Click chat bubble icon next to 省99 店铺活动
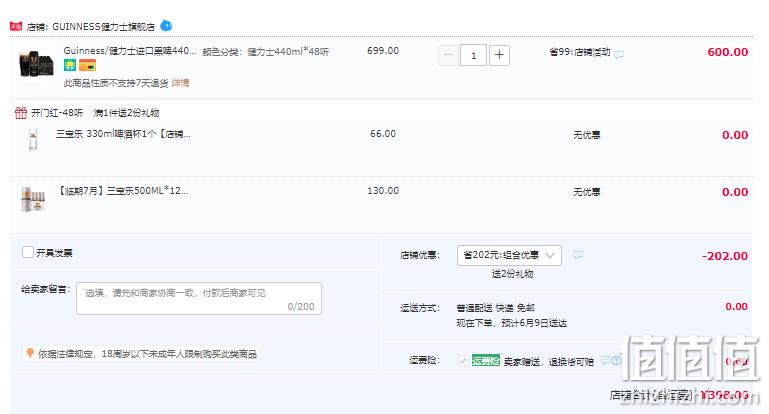Screen dimensions: 769x414 coord(619,54)
